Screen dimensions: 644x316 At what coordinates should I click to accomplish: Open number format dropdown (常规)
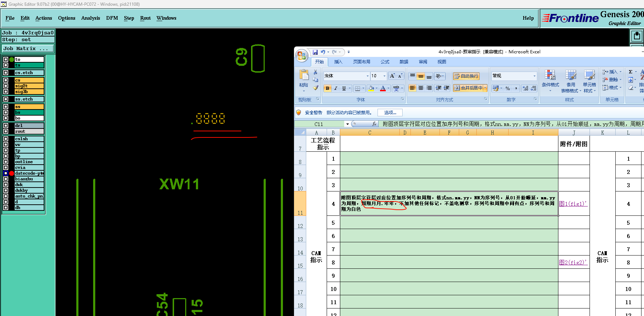click(x=534, y=76)
